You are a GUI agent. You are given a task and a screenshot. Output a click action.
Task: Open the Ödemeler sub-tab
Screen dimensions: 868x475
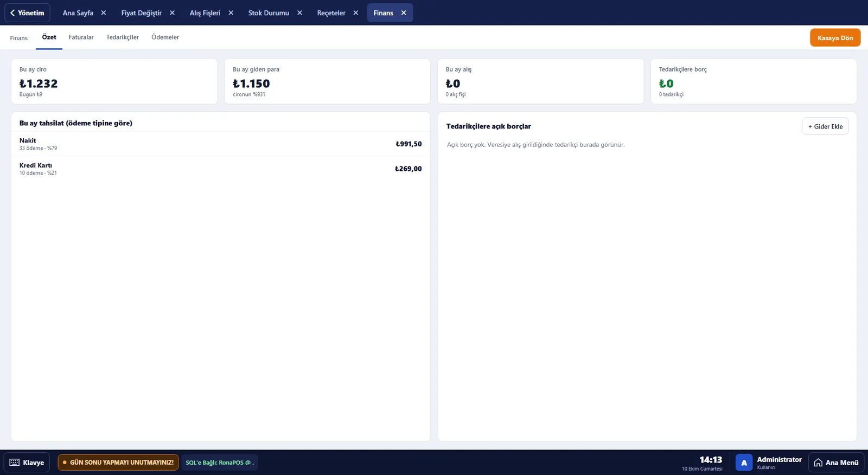point(165,37)
